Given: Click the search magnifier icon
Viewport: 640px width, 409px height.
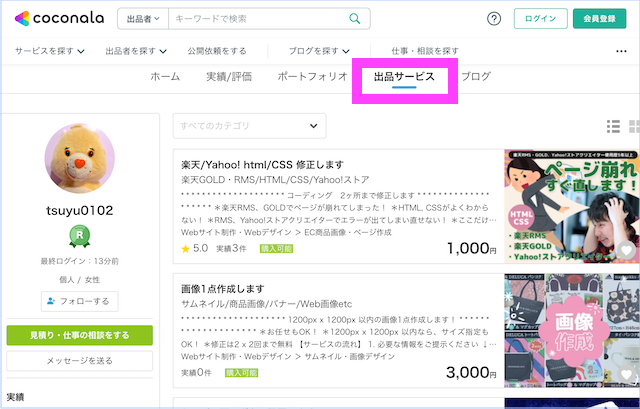Looking at the screenshot, I should 355,18.
